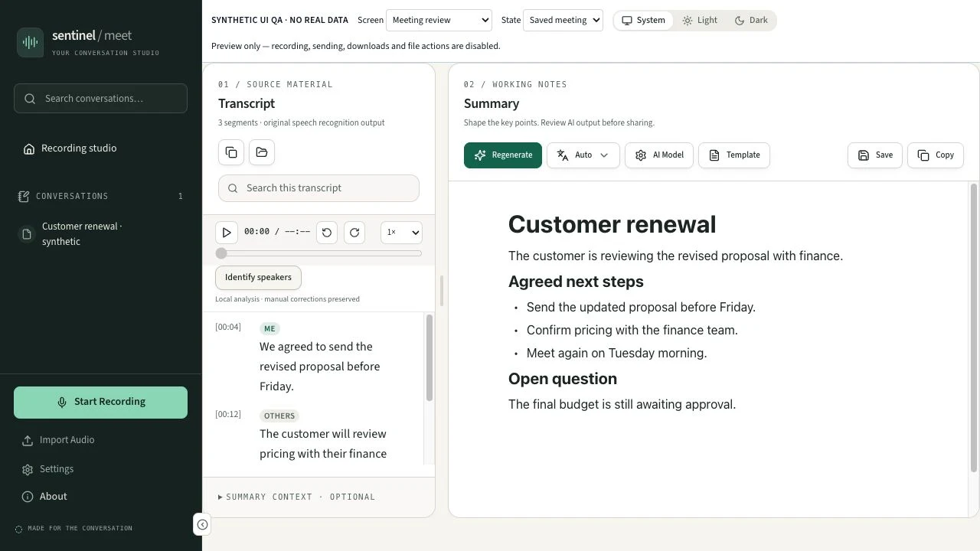Open the transcript folder icon button

coord(262,152)
